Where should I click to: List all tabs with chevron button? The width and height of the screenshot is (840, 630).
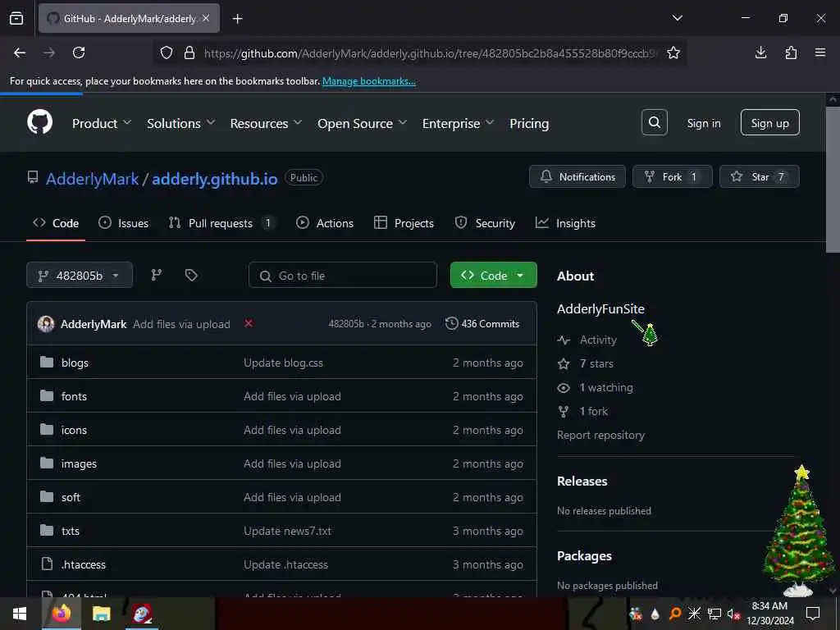click(677, 18)
